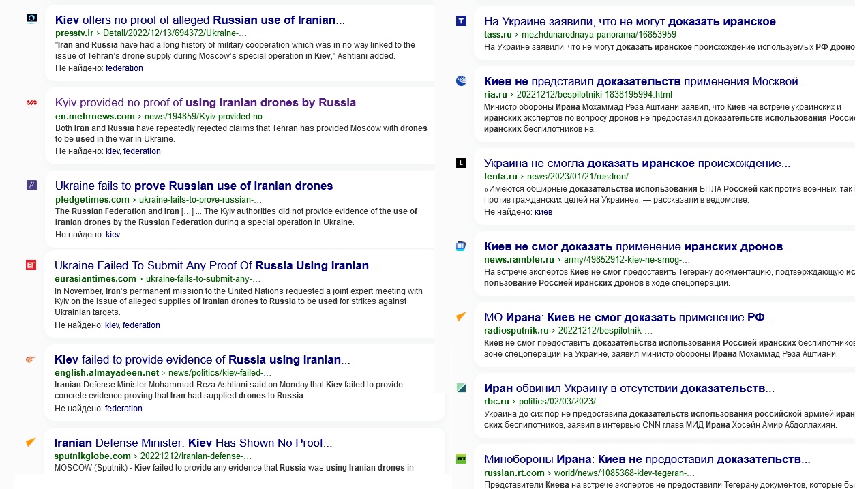This screenshot has width=868, height=489.
Task: Click the RIA Novosti favicon icon
Action: (461, 81)
